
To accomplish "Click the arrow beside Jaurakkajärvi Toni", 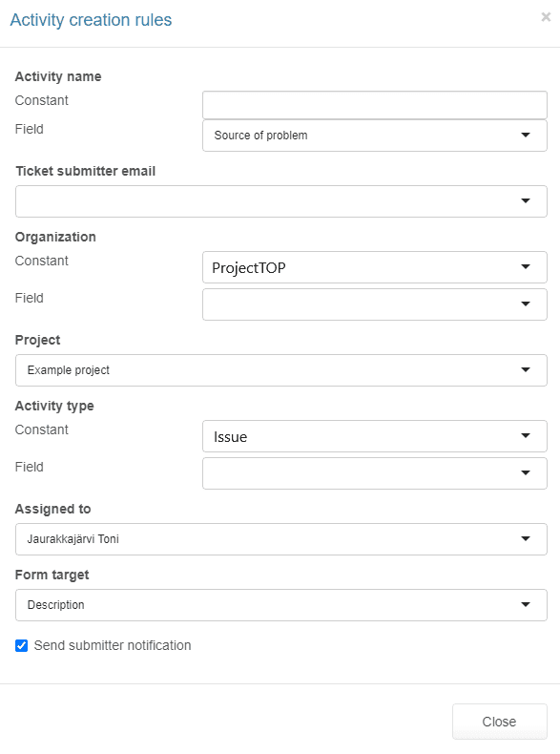I will point(526,539).
